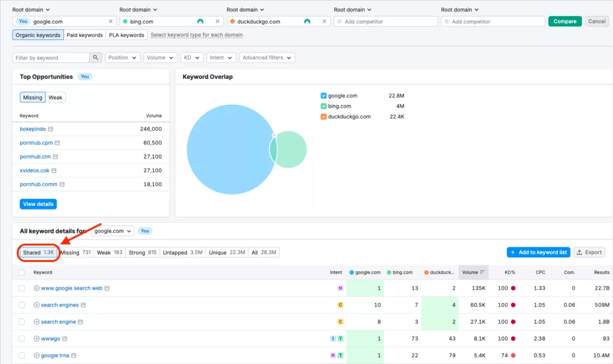Click the View details button
This screenshot has width=613, height=364.
click(38, 204)
